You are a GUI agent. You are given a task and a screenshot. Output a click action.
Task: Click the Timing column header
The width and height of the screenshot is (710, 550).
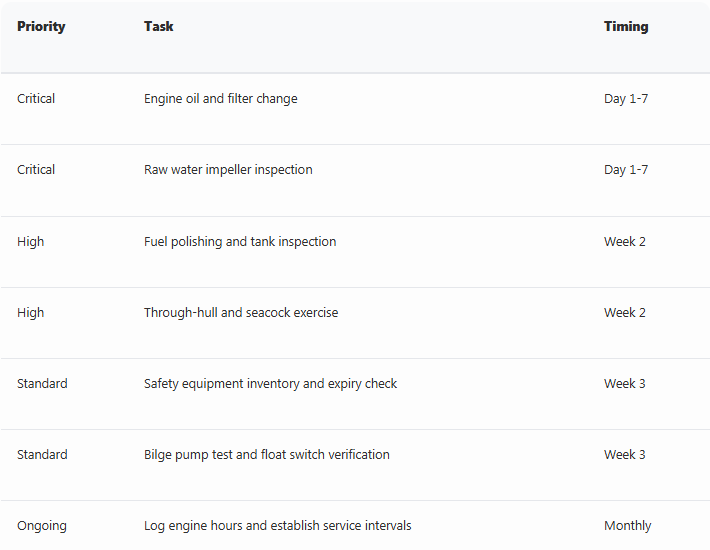626,26
